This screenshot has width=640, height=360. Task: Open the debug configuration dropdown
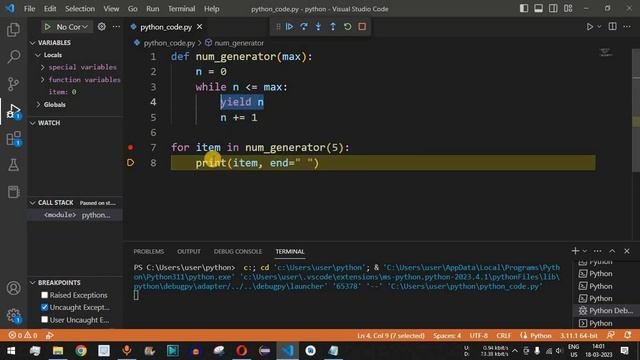point(72,27)
